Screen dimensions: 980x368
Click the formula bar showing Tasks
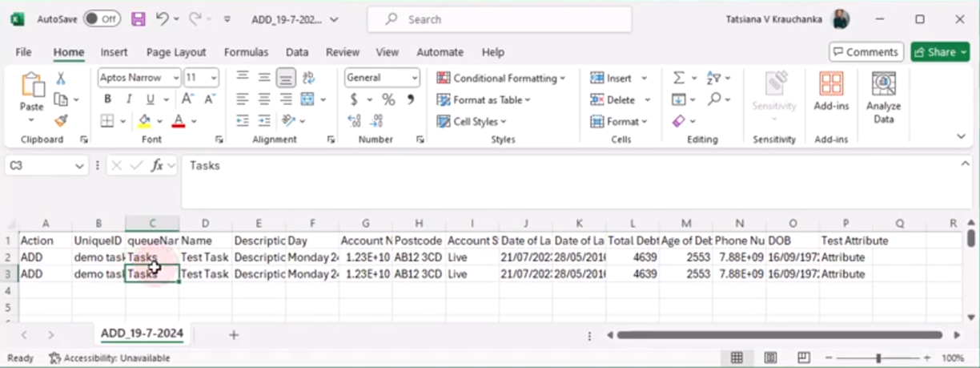(560, 166)
